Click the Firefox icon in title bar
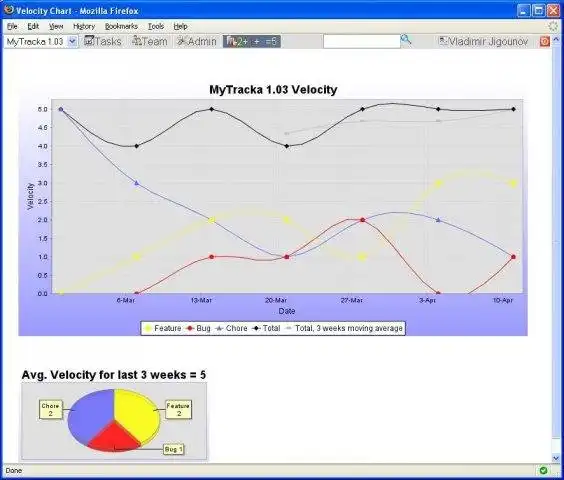The width and height of the screenshot is (564, 480). [x=9, y=10]
